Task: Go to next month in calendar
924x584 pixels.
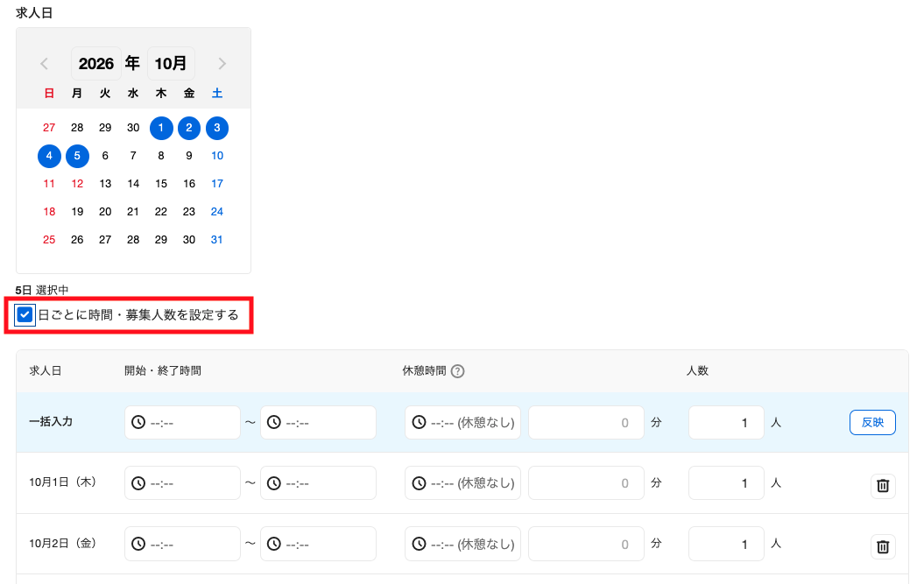Action: tap(222, 64)
